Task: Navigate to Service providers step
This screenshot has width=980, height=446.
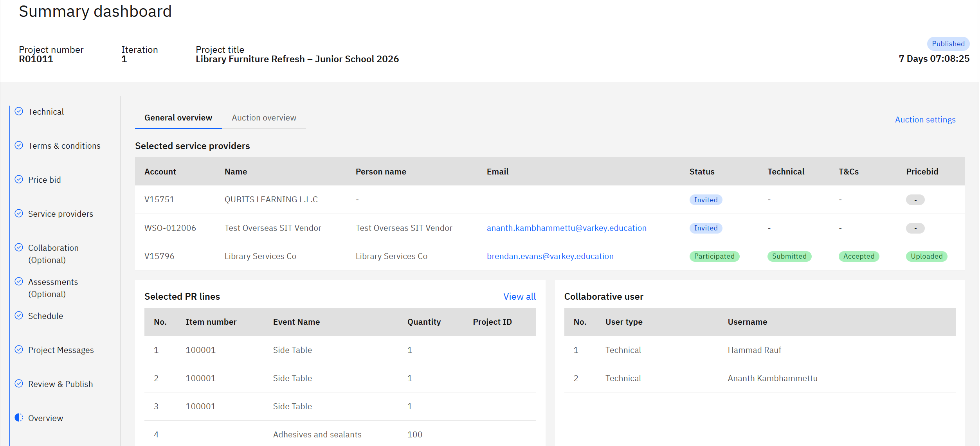Action: (x=61, y=214)
